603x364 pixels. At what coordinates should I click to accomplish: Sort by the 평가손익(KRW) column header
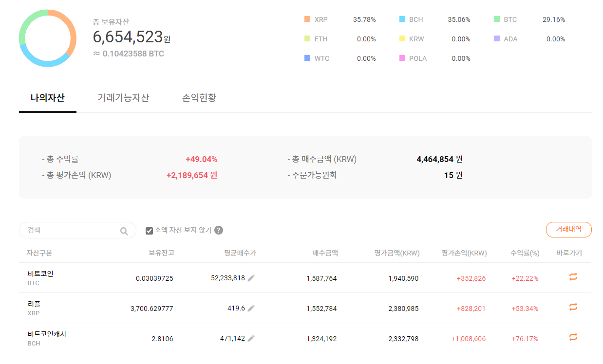(464, 253)
